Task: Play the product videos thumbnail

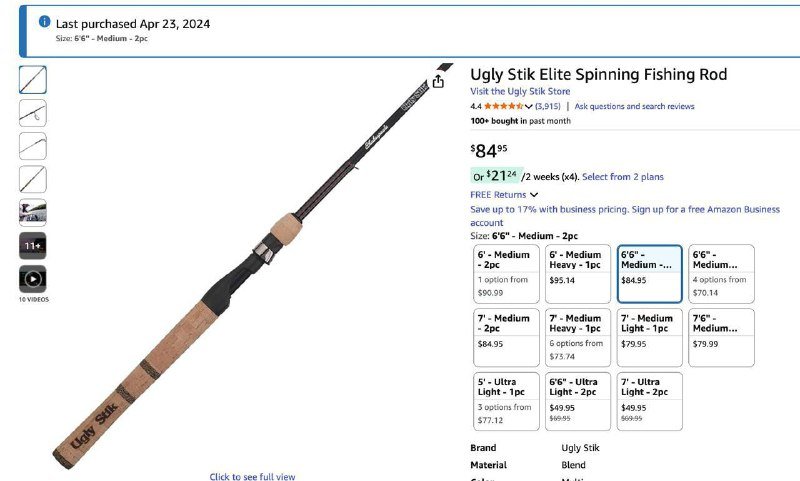Action: coord(32,279)
